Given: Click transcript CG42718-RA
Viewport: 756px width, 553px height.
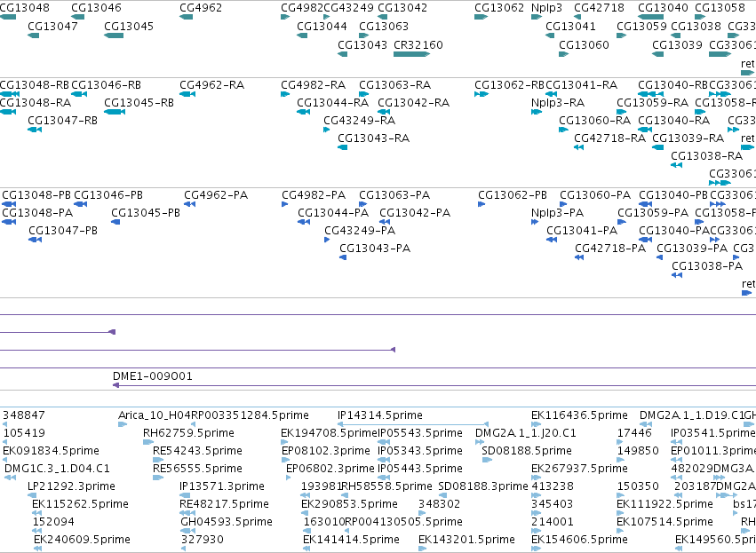Looking at the screenshot, I should coord(610,138).
